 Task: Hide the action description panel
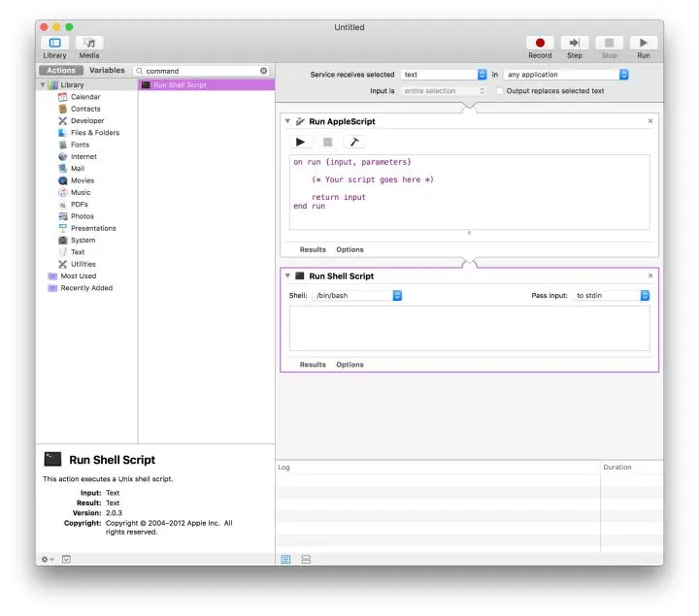[x=66, y=559]
